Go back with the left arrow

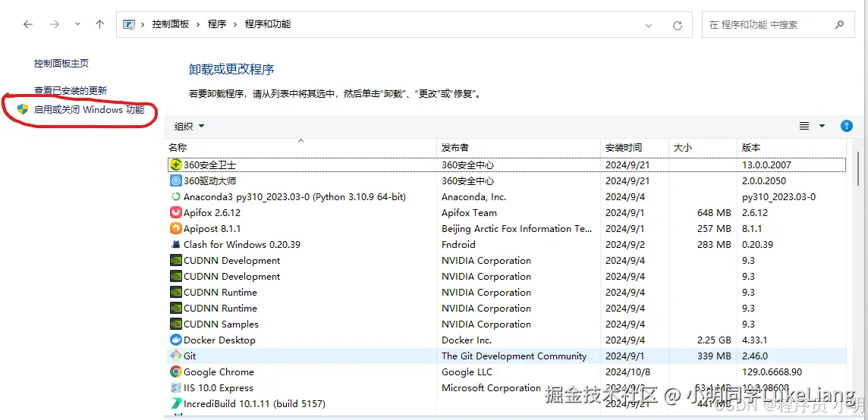pyautogui.click(x=27, y=24)
